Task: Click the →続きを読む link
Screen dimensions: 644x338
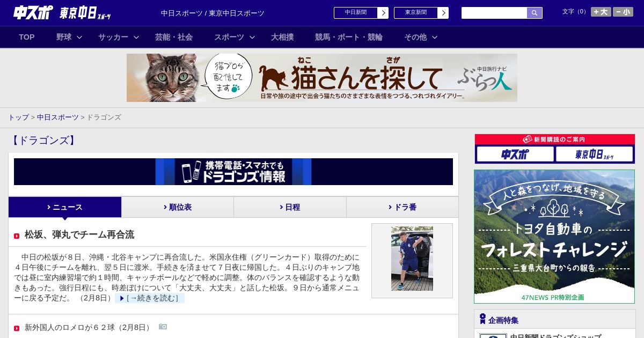Action: pos(150,298)
